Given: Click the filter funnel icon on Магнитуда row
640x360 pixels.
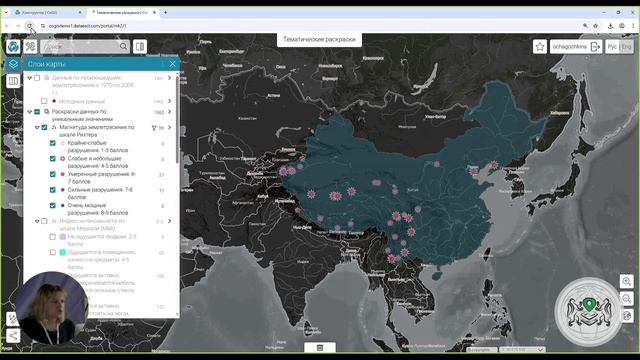Looking at the screenshot, I should (x=154, y=128).
